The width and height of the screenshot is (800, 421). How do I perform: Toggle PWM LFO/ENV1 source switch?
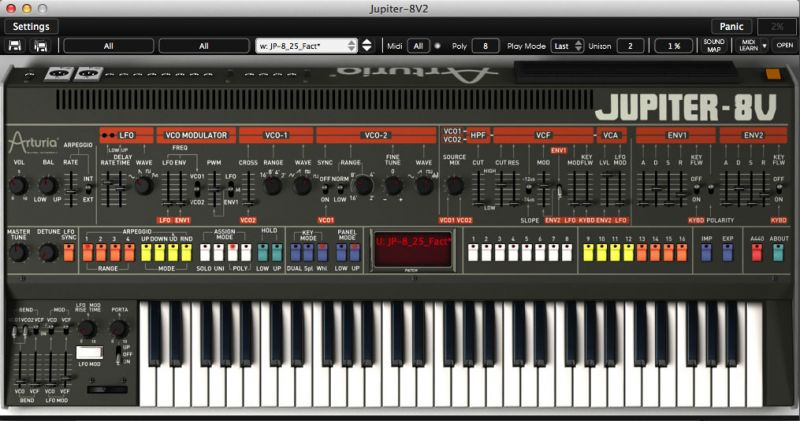231,188
